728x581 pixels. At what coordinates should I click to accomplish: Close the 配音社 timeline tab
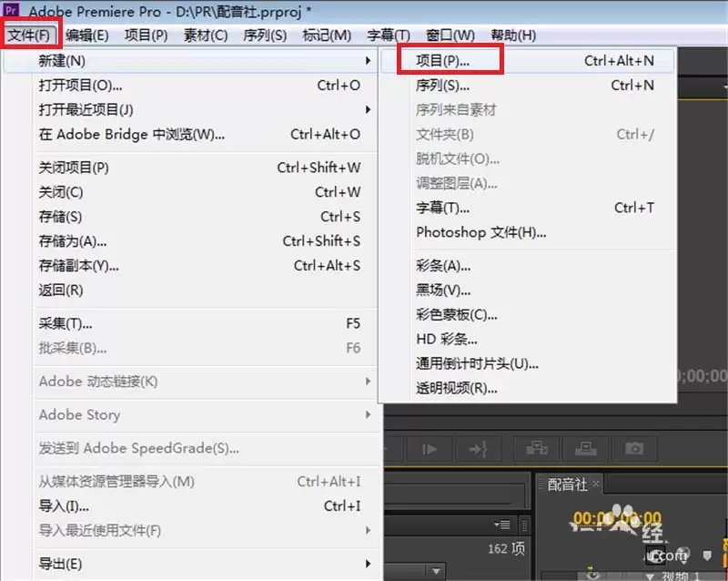[596, 484]
